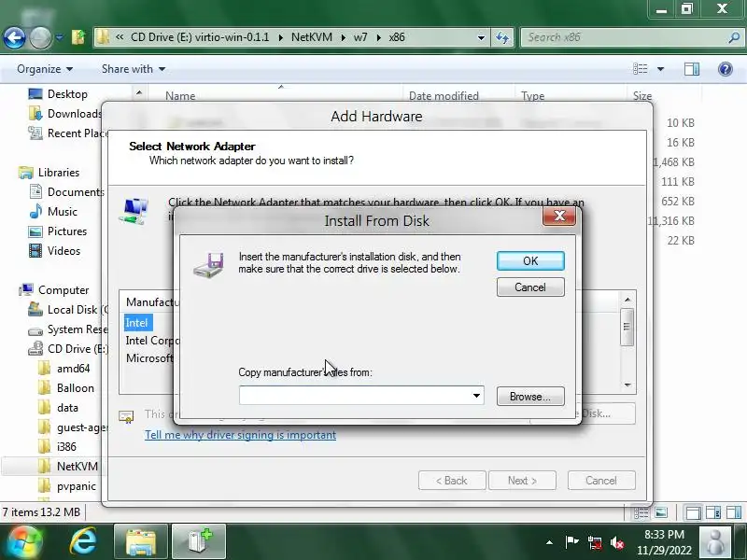
Task: Open Explorer Help question mark icon
Action: 726,69
